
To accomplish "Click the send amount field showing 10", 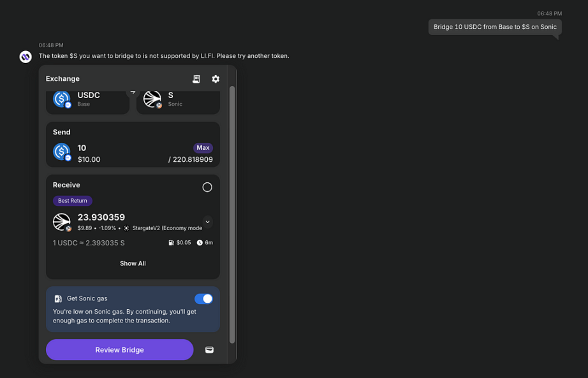I will click(x=82, y=148).
